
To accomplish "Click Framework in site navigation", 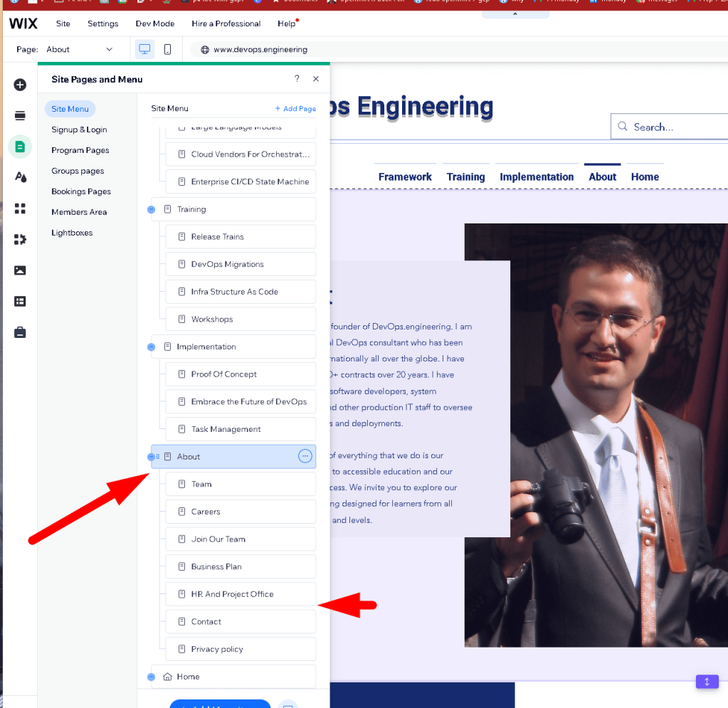I will click(405, 177).
